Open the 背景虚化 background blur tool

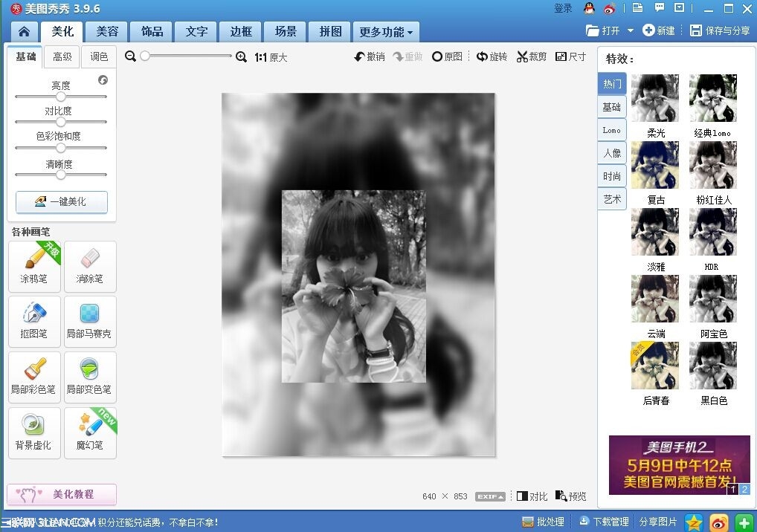(x=34, y=433)
